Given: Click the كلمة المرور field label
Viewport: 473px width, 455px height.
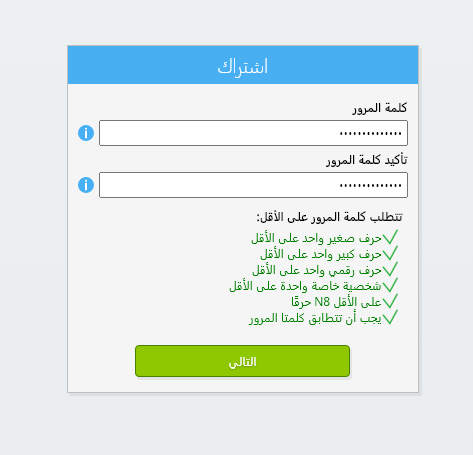Looking at the screenshot, I should 380,108.
